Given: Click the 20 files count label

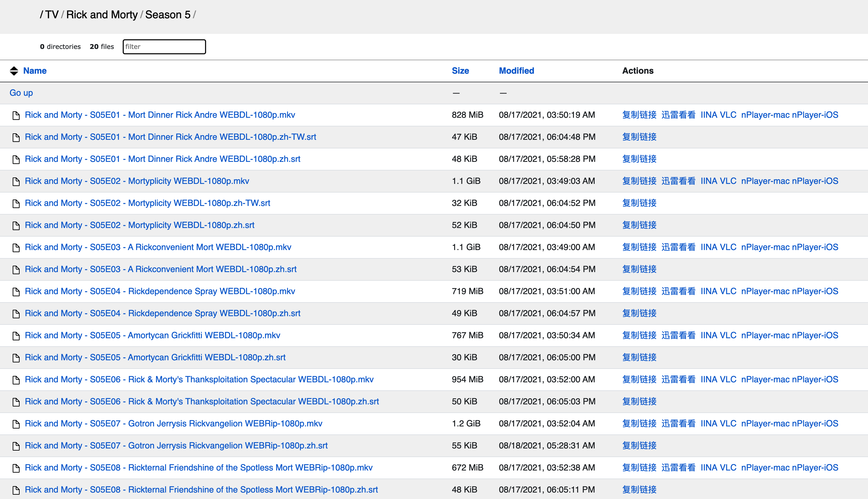Looking at the screenshot, I should 102,47.
